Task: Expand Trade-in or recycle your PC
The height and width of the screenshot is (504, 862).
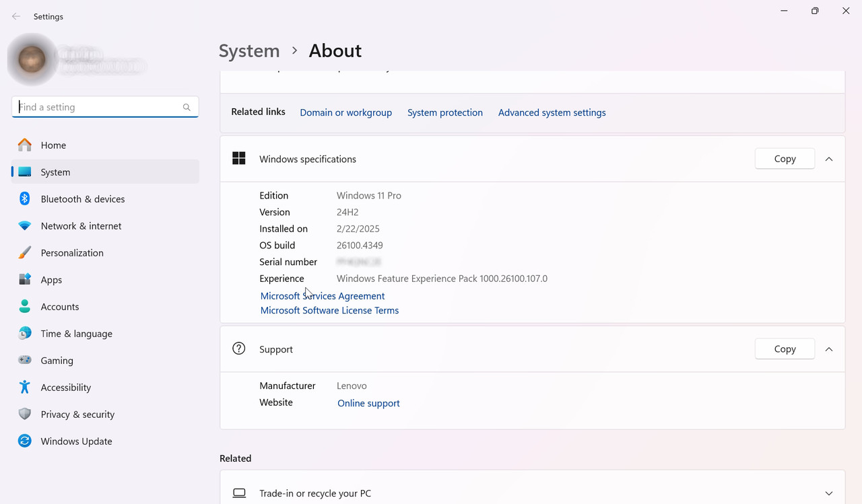Action: [829, 493]
